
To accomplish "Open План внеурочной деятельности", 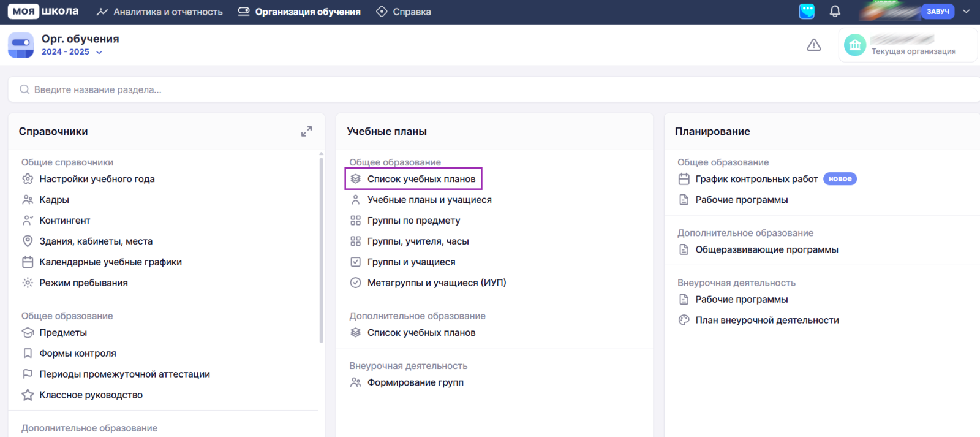I will point(767,320).
